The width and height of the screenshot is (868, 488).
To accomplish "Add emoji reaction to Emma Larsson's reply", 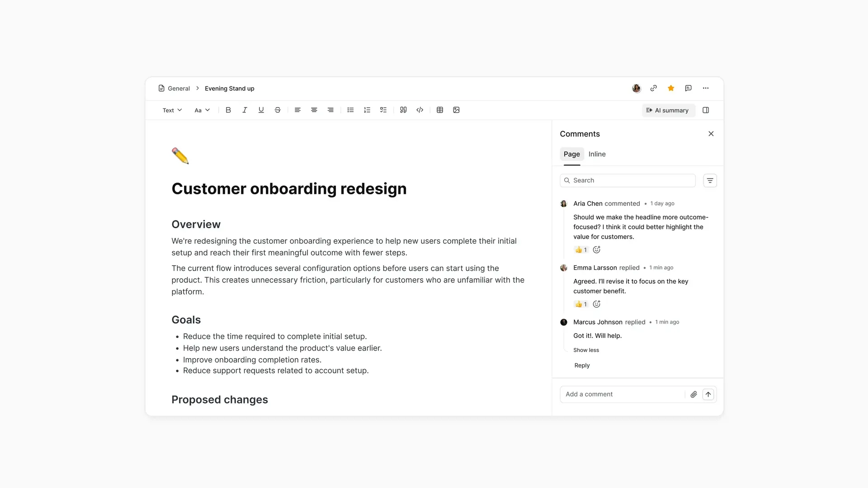I will (x=597, y=304).
